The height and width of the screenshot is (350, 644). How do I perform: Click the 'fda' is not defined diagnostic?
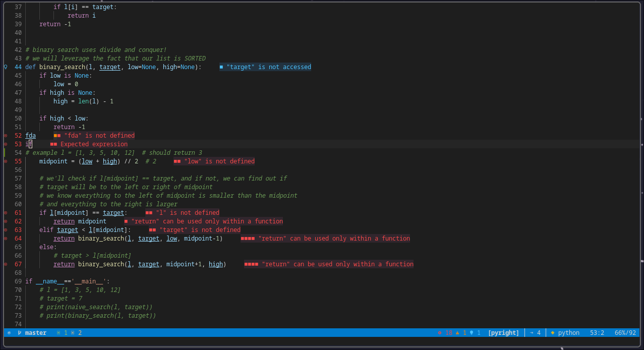[x=94, y=136]
